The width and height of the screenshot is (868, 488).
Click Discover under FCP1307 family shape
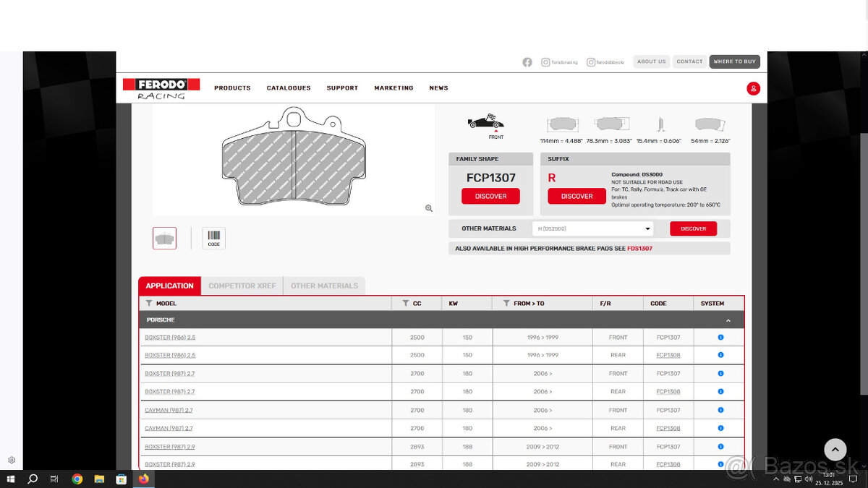point(490,196)
